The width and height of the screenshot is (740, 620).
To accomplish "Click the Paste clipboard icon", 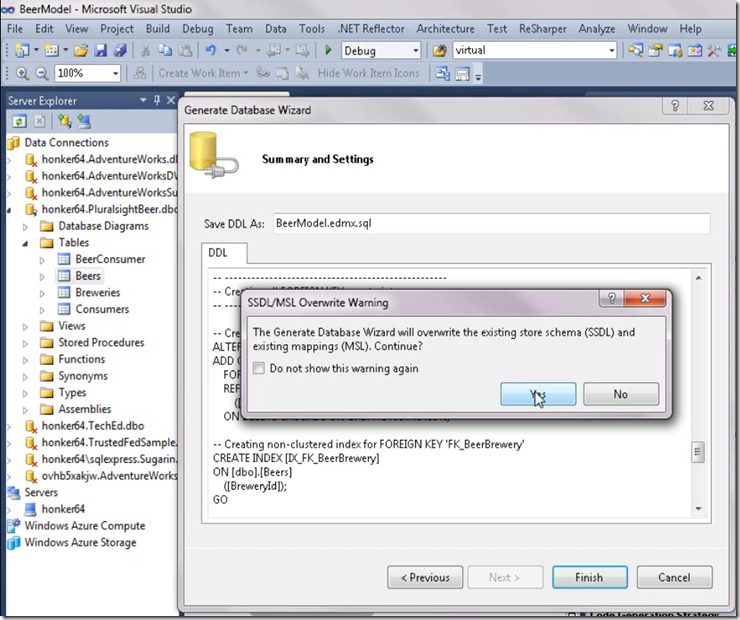I will click(185, 50).
